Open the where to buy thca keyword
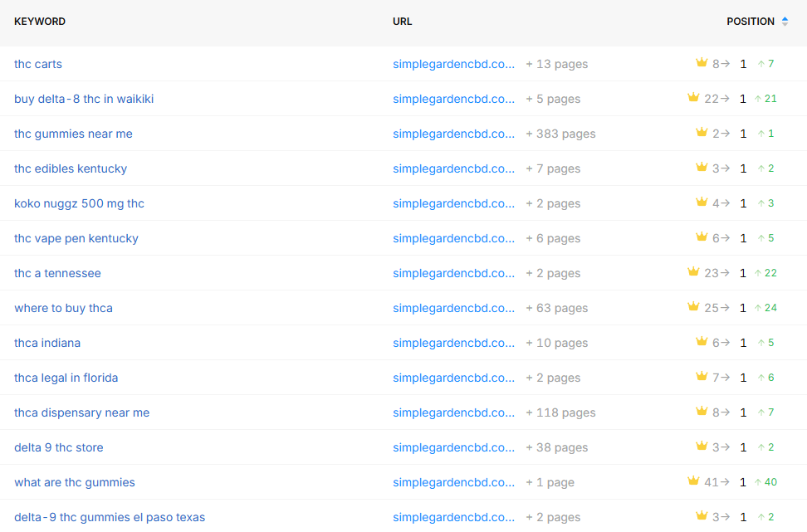 tap(63, 308)
